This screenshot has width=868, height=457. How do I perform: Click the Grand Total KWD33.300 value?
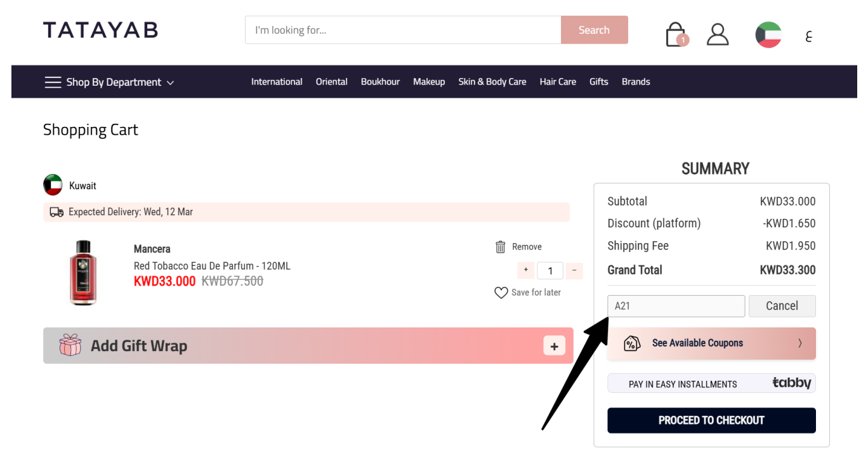[x=787, y=270]
